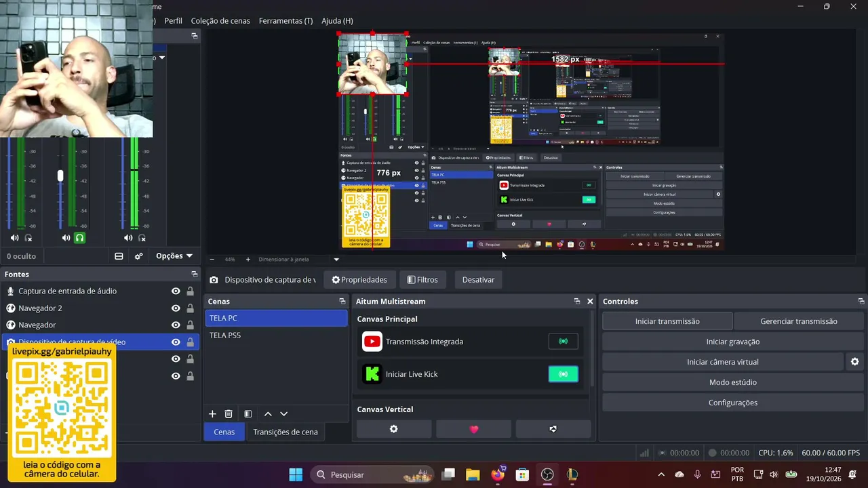The height and width of the screenshot is (488, 868).
Task: Open the Ferramentas (T) menu
Action: click(x=285, y=21)
